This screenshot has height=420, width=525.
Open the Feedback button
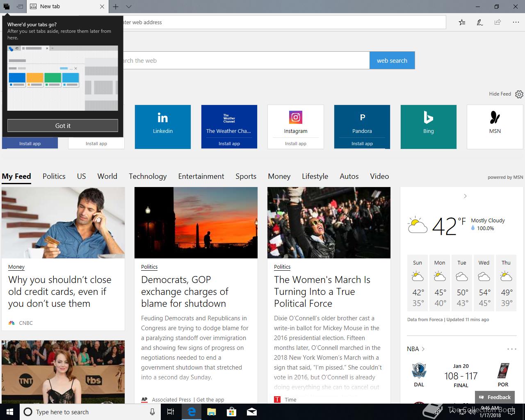(x=495, y=397)
